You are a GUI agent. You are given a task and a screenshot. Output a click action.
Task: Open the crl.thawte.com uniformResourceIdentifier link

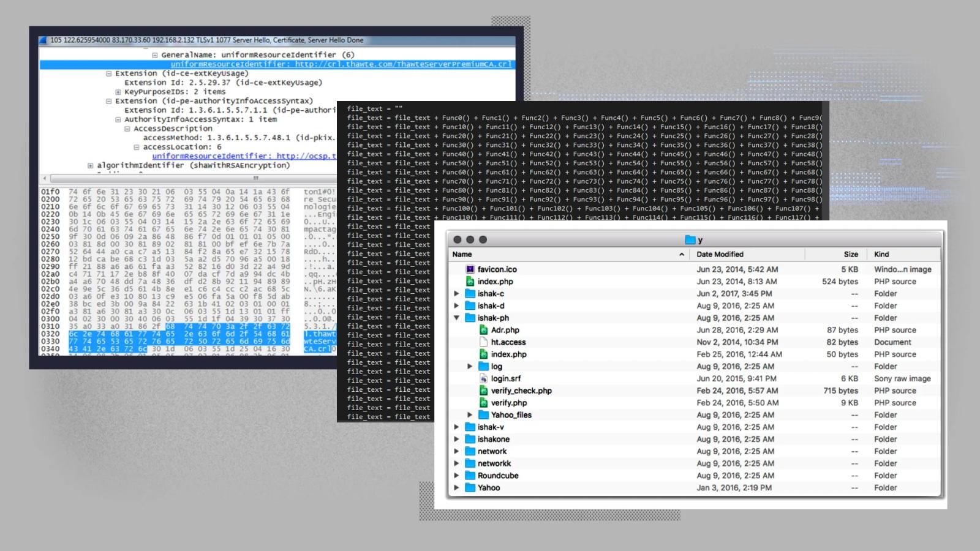click(x=341, y=64)
